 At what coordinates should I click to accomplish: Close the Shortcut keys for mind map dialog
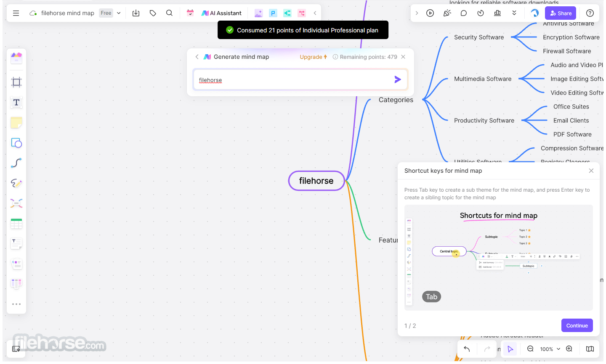click(x=591, y=171)
